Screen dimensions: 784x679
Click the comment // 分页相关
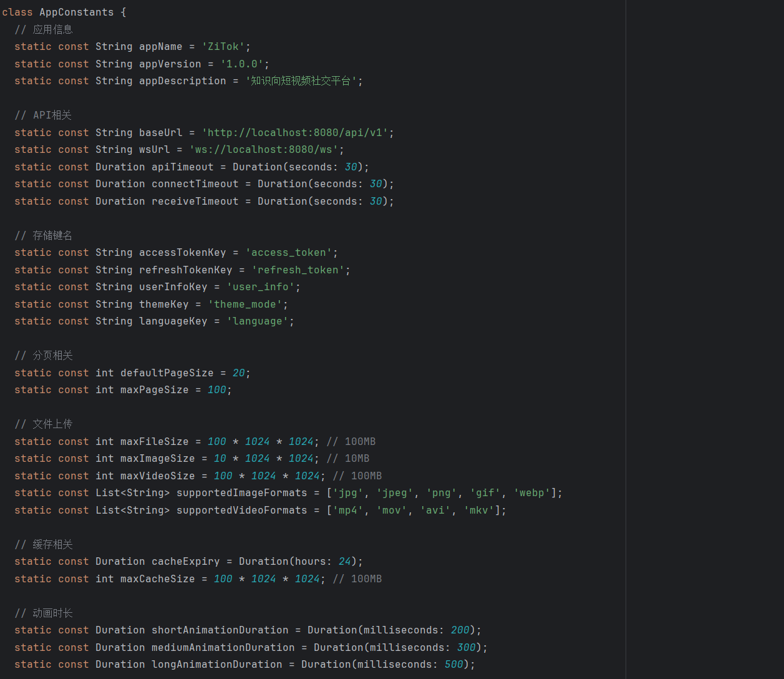pyautogui.click(x=44, y=356)
